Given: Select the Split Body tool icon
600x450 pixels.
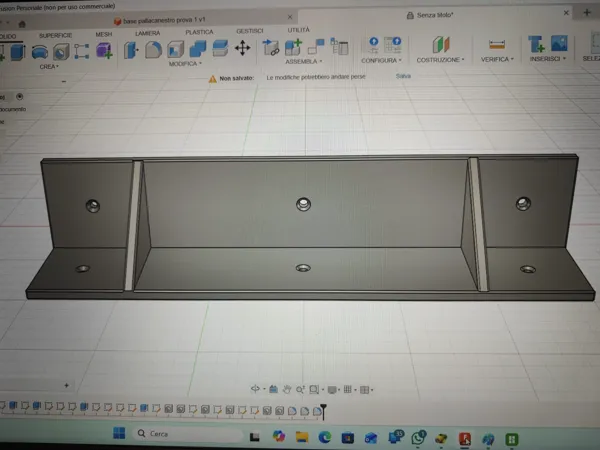Looking at the screenshot, I should coord(220,48).
